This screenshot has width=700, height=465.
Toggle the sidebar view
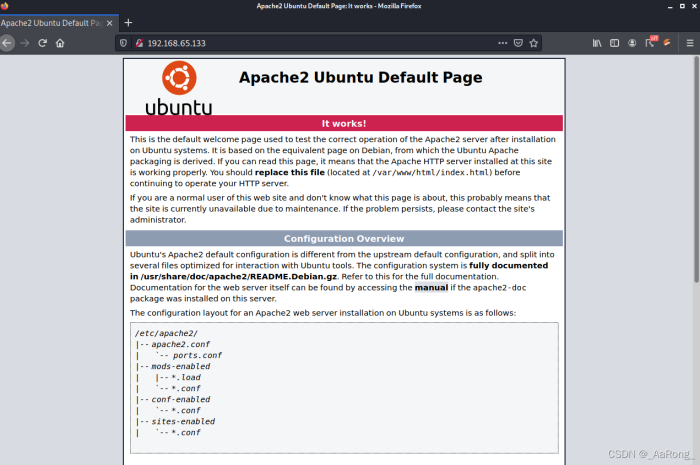tap(615, 43)
